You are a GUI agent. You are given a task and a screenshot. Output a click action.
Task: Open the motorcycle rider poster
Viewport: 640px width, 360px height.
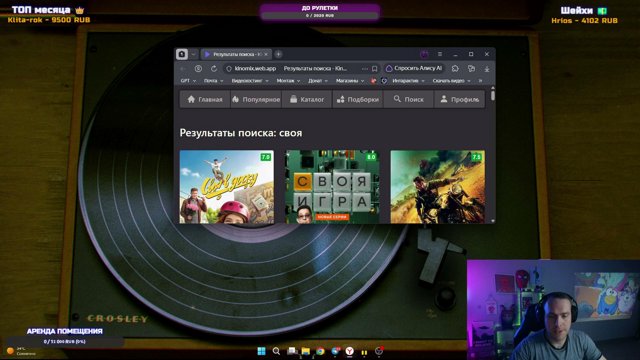[x=438, y=187]
